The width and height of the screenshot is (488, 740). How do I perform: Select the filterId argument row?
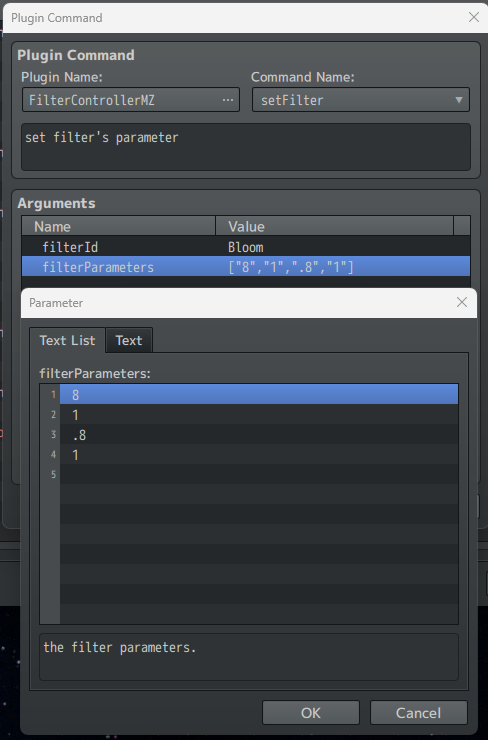point(246,247)
